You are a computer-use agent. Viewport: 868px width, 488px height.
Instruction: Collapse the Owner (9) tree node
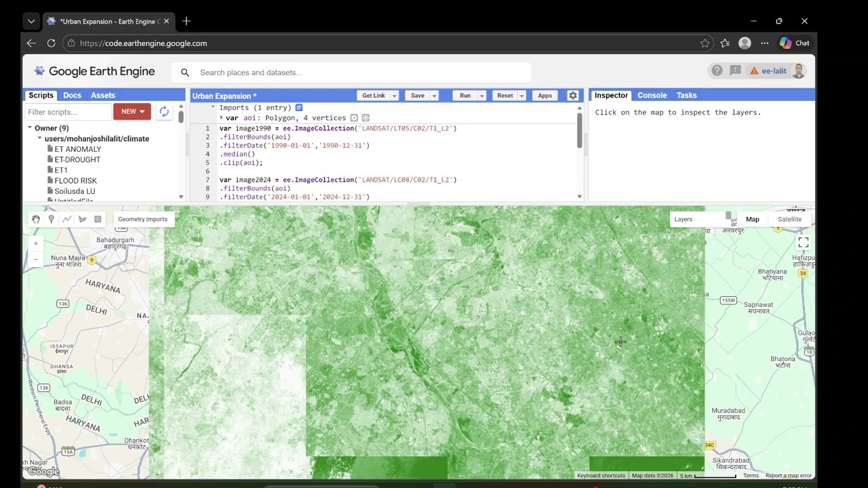tap(30, 128)
